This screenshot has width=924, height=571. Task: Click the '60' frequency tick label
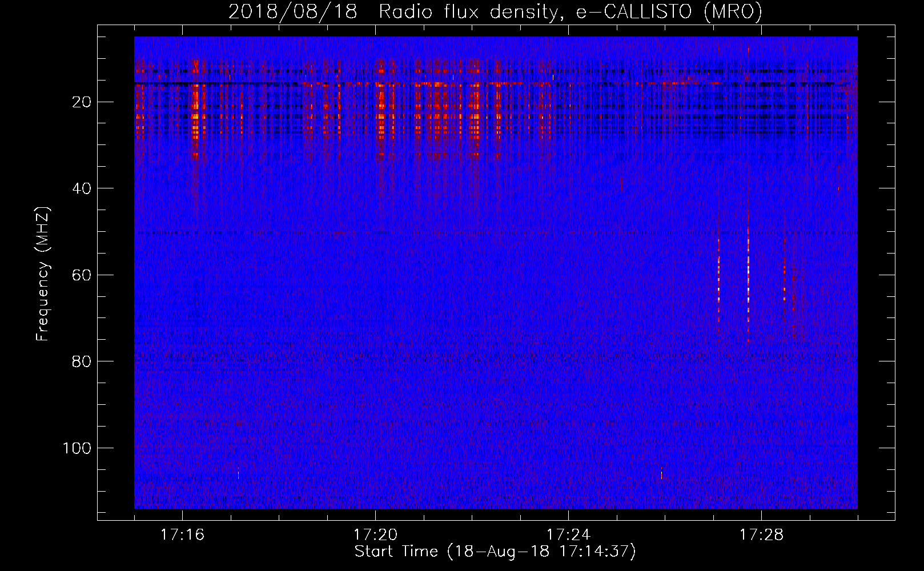(x=82, y=275)
